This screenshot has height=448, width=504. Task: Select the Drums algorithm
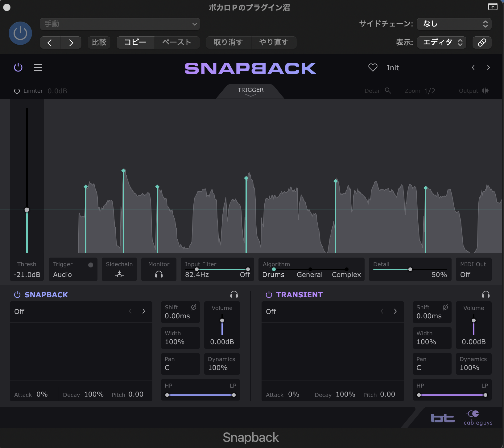pos(273,275)
